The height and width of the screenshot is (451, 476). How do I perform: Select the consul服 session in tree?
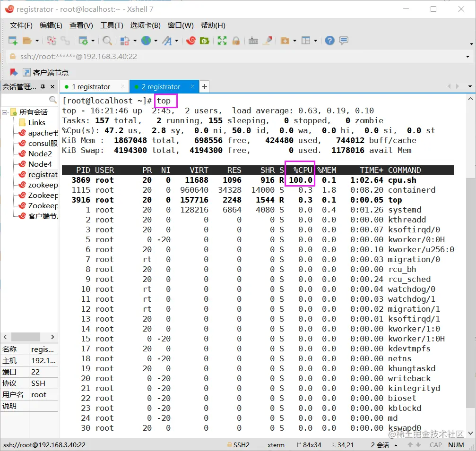[x=38, y=143]
